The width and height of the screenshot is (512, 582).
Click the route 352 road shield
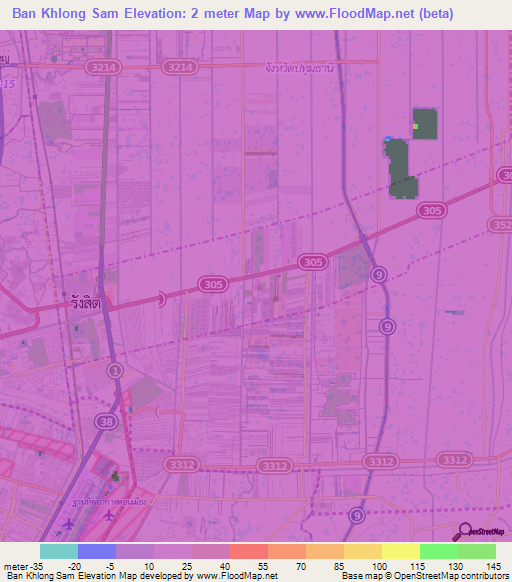pyautogui.click(x=501, y=225)
